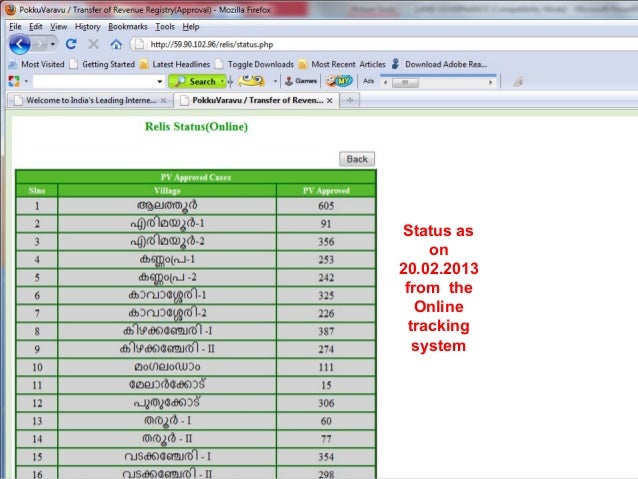Open the Help menu

[191, 27]
